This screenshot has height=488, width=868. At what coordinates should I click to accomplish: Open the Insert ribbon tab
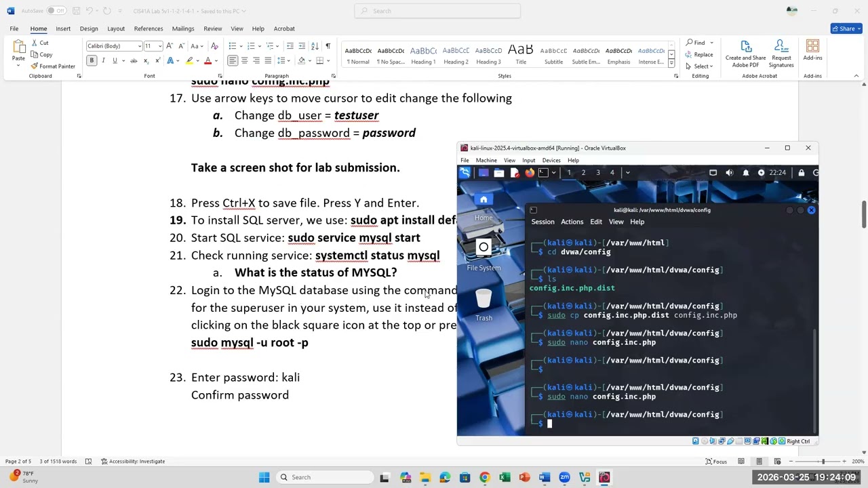tap(63, 28)
